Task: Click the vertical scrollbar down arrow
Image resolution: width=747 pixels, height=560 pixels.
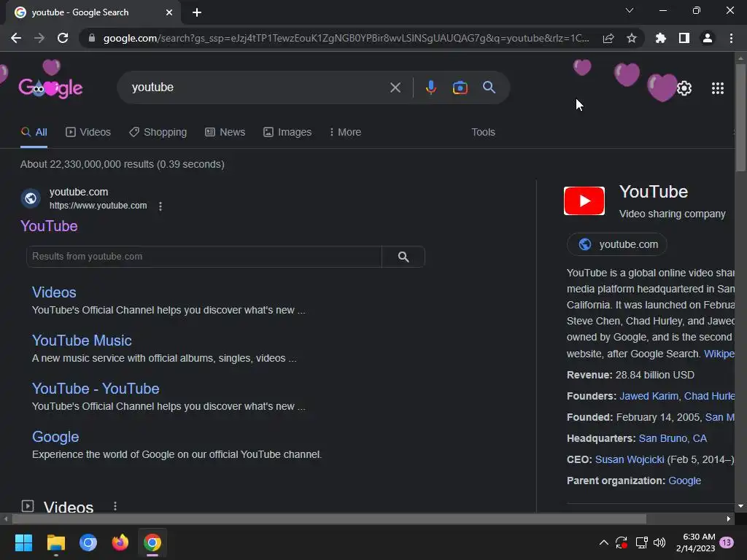Action: [740, 506]
